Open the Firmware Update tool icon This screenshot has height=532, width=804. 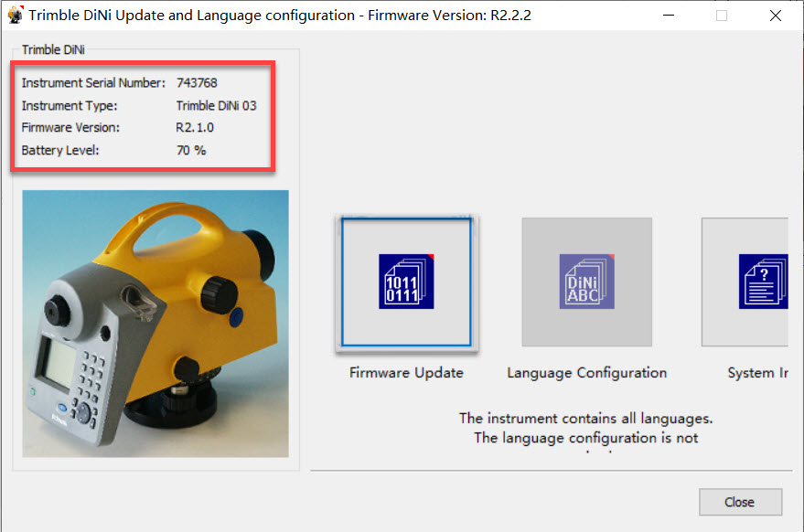[x=406, y=282]
